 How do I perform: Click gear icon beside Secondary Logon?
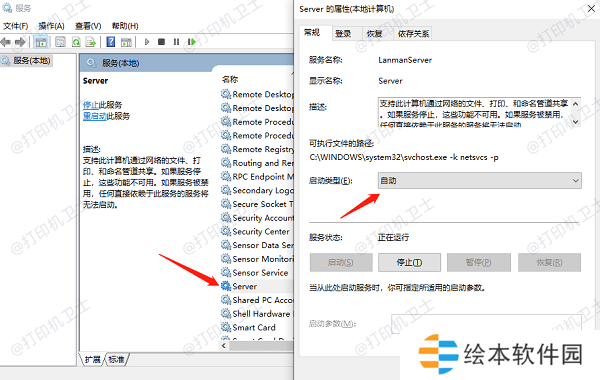pyautogui.click(x=226, y=190)
